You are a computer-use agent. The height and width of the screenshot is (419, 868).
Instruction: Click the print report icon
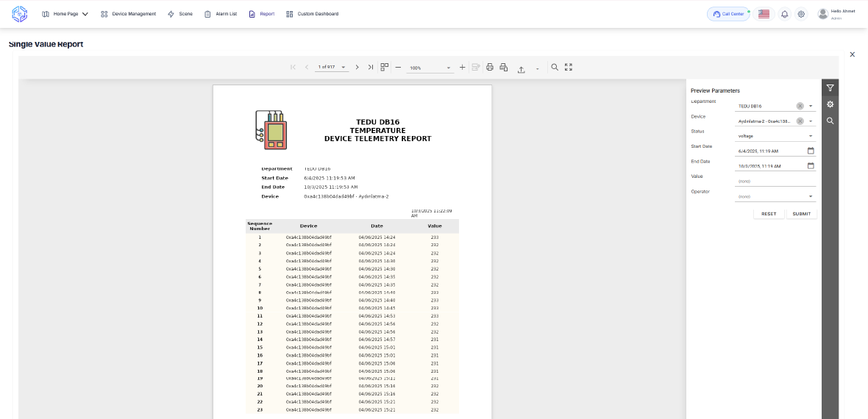490,67
